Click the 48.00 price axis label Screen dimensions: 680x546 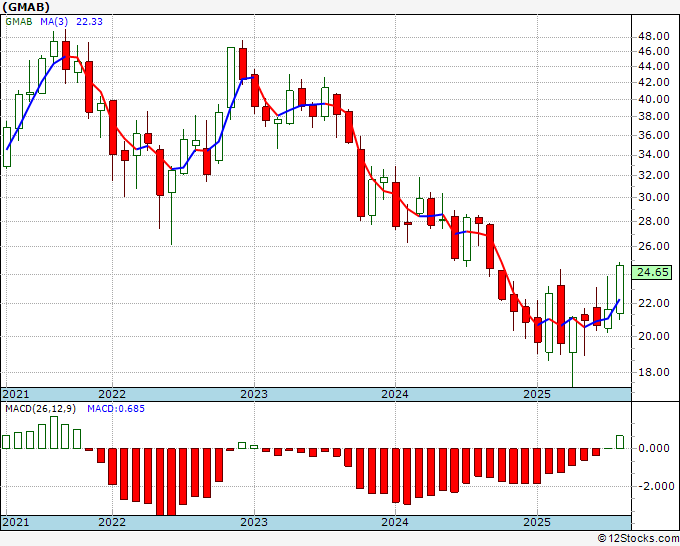click(654, 36)
